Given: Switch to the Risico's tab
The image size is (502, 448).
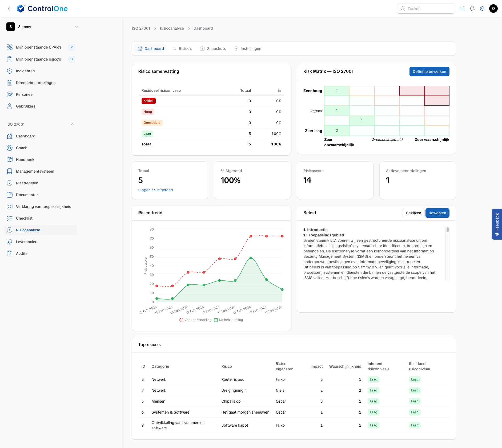Looking at the screenshot, I should pyautogui.click(x=185, y=48).
